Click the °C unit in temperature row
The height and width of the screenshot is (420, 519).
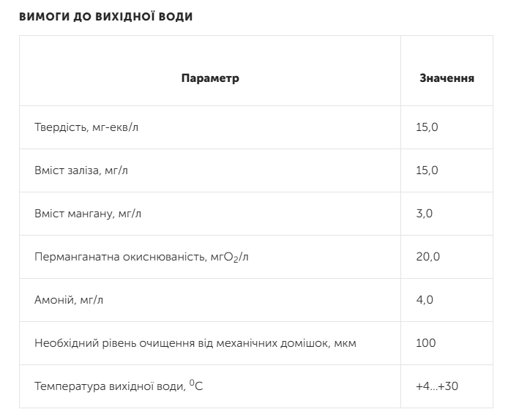pyautogui.click(x=195, y=384)
